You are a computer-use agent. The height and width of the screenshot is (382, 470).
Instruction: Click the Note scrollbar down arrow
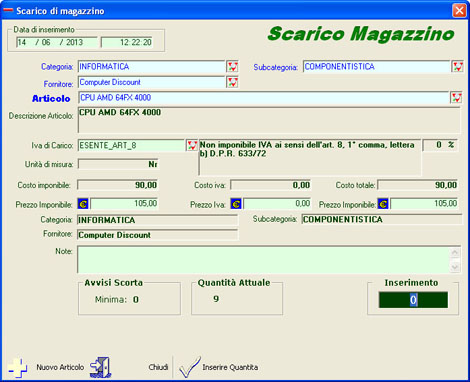[x=455, y=266]
